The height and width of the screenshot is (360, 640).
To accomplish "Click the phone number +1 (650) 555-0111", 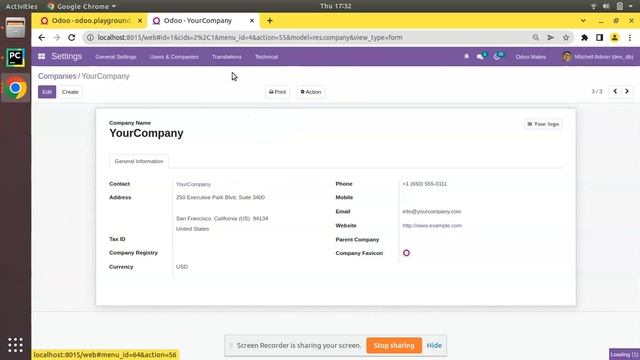I will pyautogui.click(x=424, y=184).
